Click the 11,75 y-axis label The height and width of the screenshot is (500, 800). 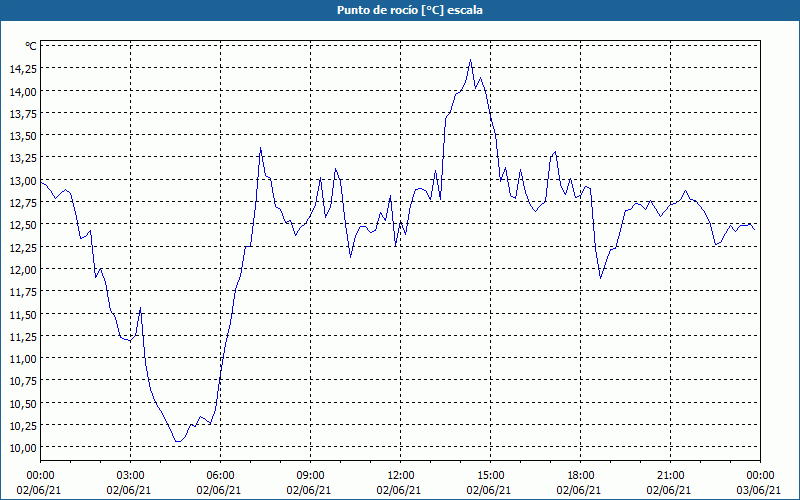[23, 292]
